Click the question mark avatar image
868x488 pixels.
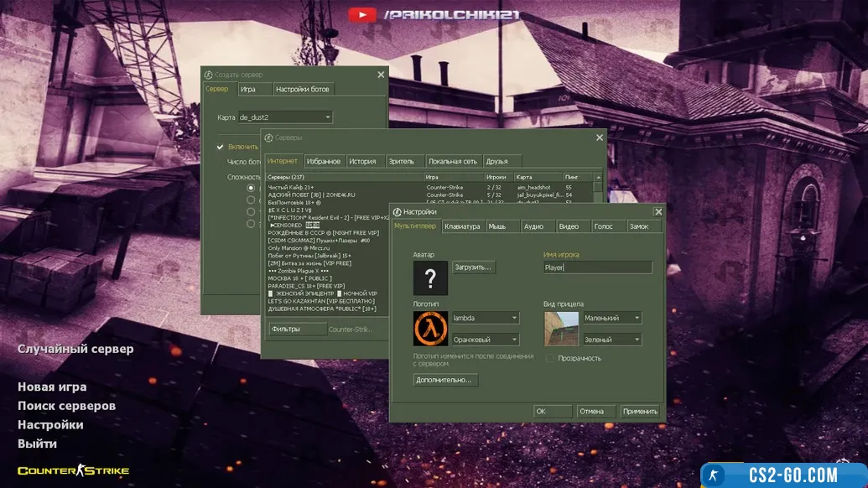pos(430,278)
